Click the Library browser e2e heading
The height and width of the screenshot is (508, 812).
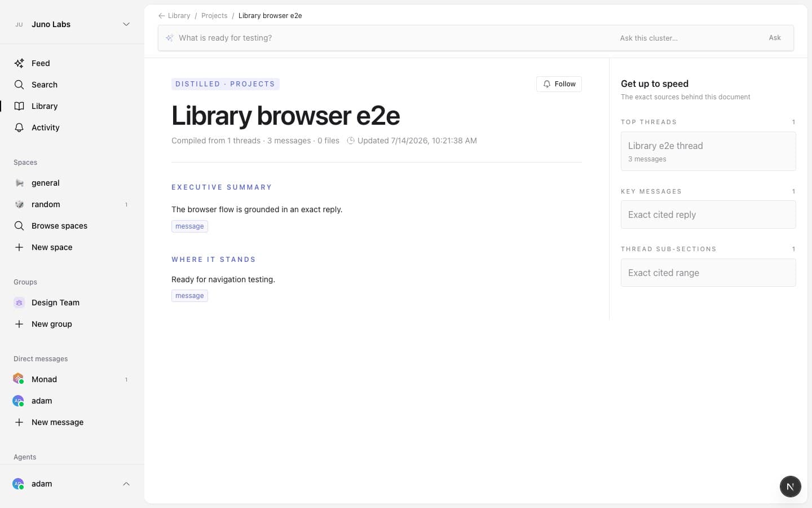tap(286, 116)
